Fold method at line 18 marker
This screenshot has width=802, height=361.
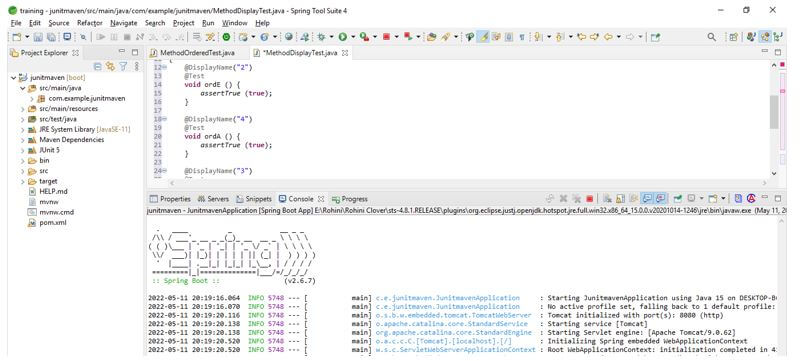(165, 119)
